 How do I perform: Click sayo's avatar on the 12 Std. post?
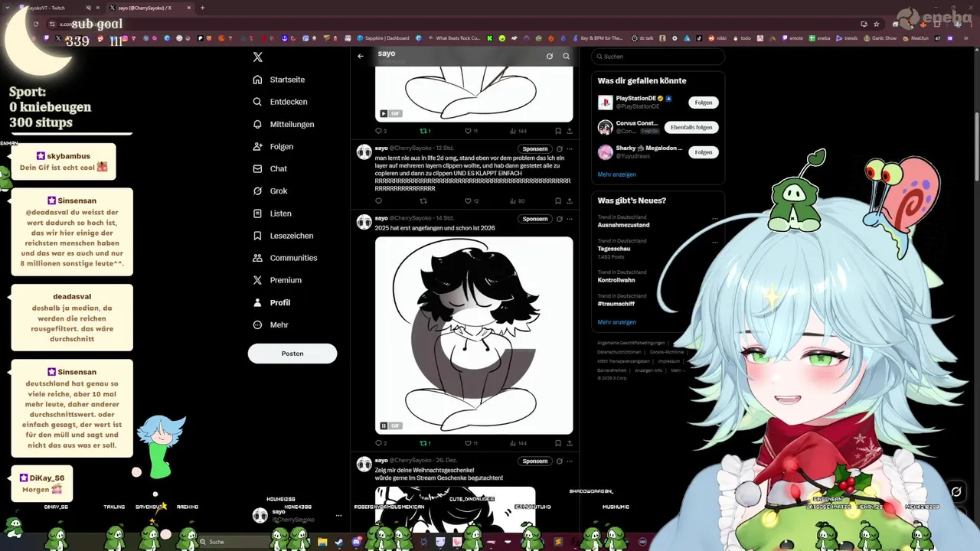[364, 152]
